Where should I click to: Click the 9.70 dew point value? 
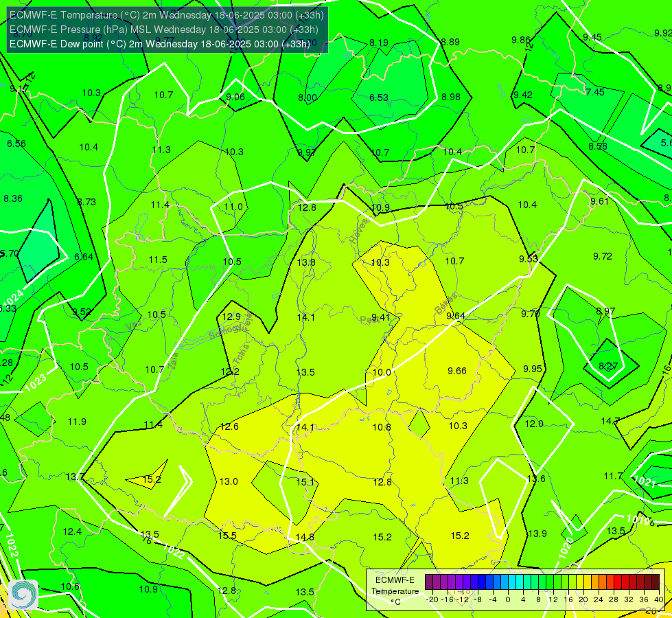[x=530, y=314]
